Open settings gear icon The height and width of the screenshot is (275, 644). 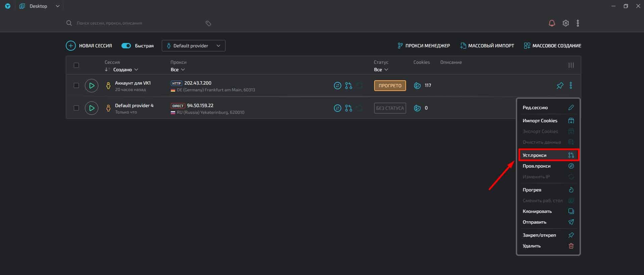pyautogui.click(x=566, y=23)
